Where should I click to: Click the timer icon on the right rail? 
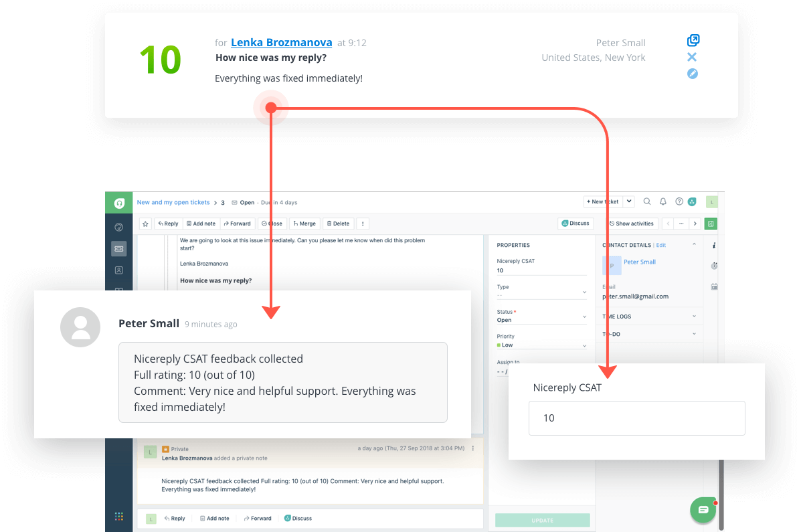pyautogui.click(x=714, y=266)
